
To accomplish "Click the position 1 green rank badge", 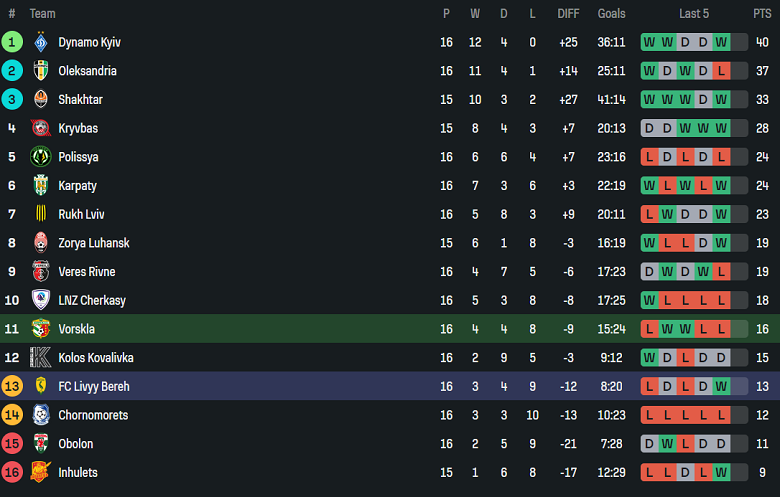I will [12, 42].
